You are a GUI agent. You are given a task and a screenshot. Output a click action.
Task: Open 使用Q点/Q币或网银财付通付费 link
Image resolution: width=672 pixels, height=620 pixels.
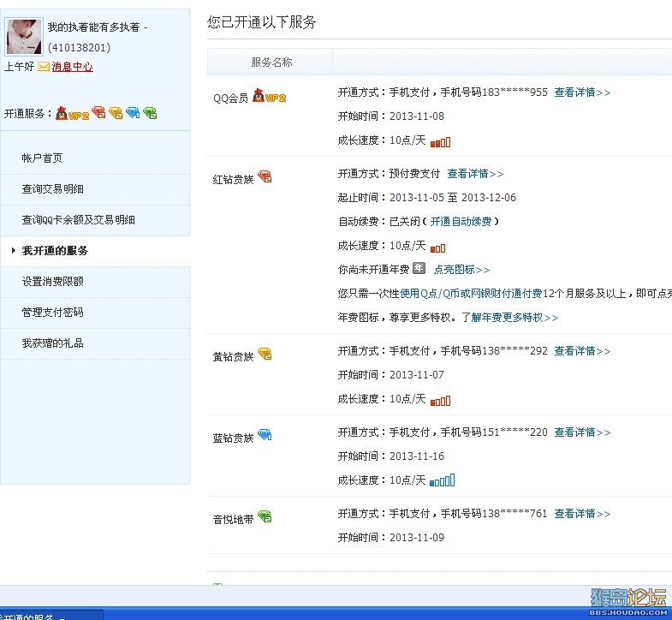471,294
